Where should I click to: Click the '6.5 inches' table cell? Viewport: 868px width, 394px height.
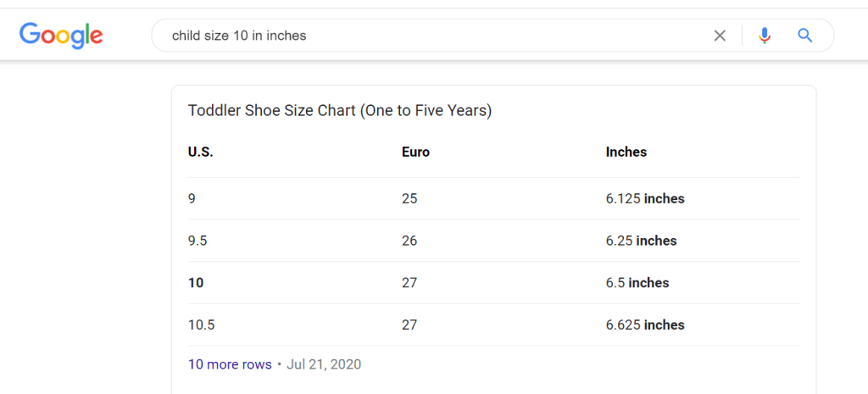pyautogui.click(x=637, y=283)
